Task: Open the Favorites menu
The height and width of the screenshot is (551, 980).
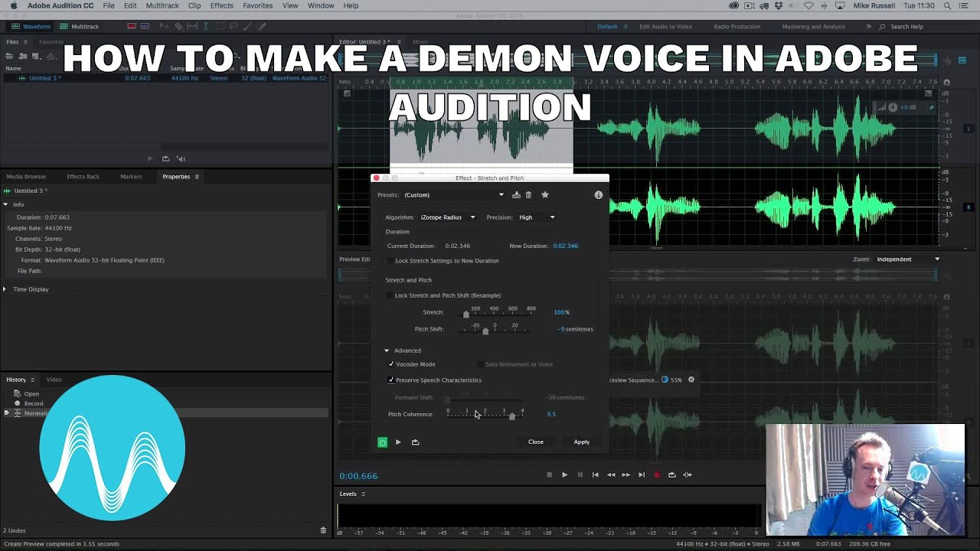Action: click(257, 5)
